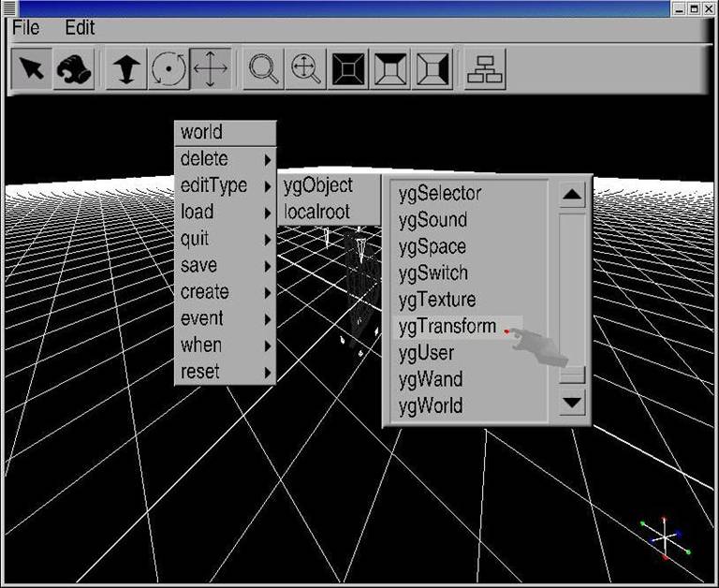This screenshot has width=719, height=588.
Task: Click the list scroll up arrow button
Action: (572, 195)
